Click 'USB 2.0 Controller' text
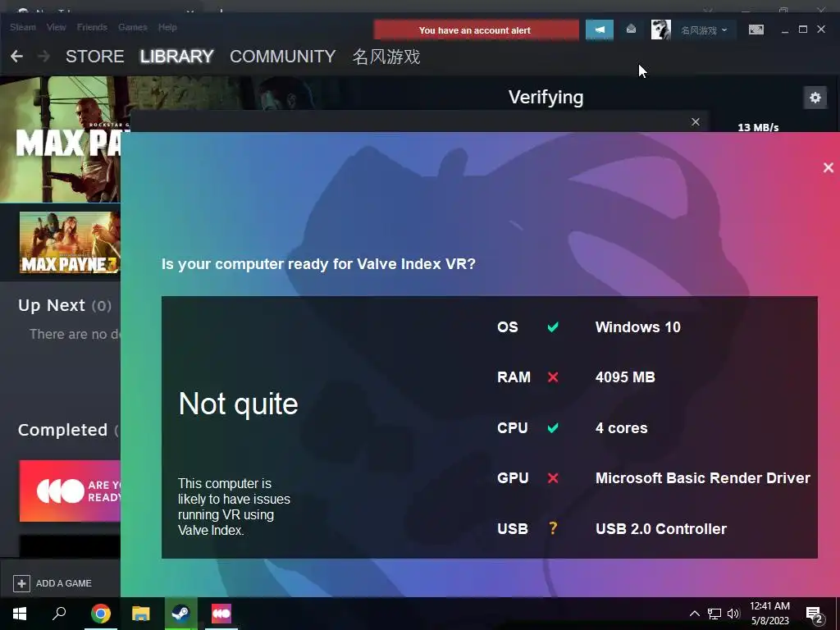This screenshot has width=840, height=630. point(661,529)
